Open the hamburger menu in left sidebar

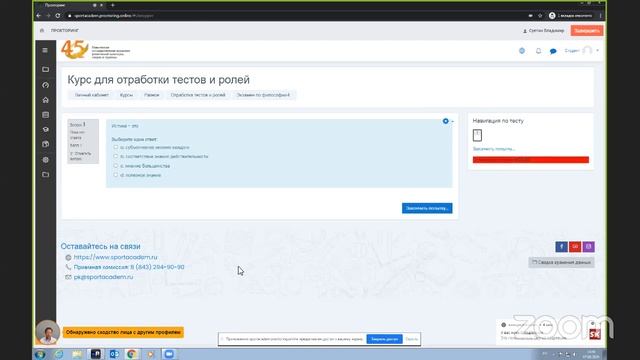tap(45, 50)
